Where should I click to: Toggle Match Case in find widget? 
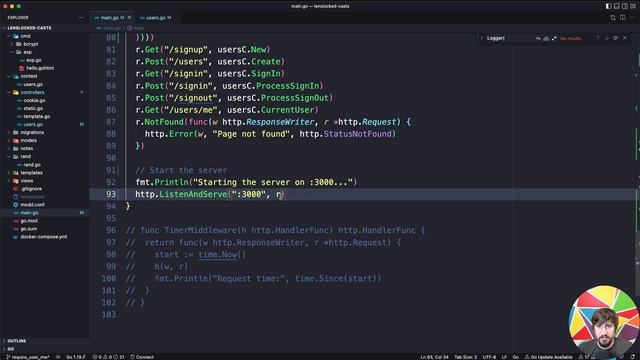[538, 38]
